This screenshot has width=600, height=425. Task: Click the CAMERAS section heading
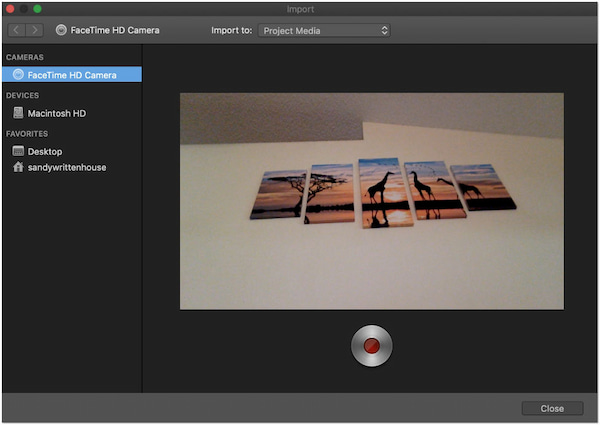pyautogui.click(x=25, y=57)
